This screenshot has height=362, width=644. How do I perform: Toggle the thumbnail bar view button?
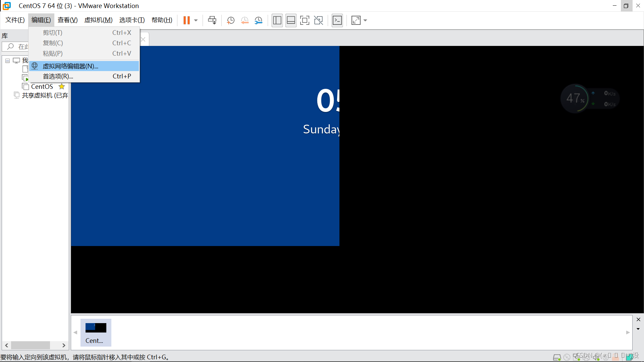tap(291, 20)
